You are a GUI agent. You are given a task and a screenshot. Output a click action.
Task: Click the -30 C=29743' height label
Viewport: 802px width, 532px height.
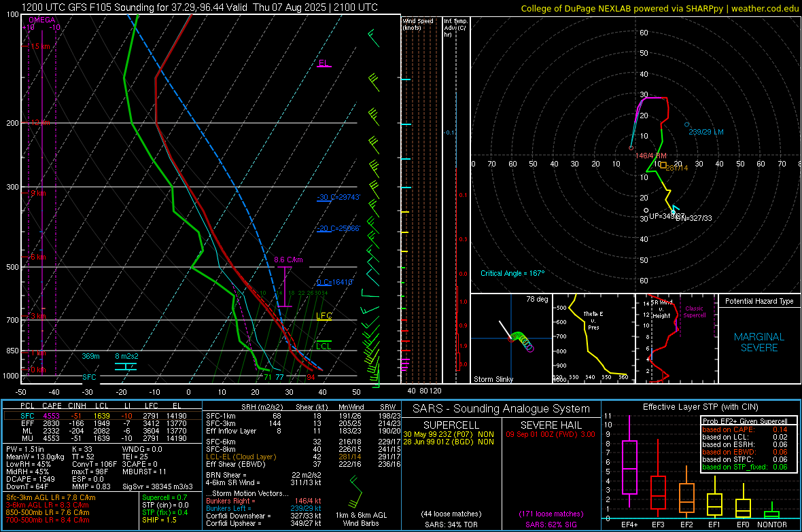tap(338, 197)
